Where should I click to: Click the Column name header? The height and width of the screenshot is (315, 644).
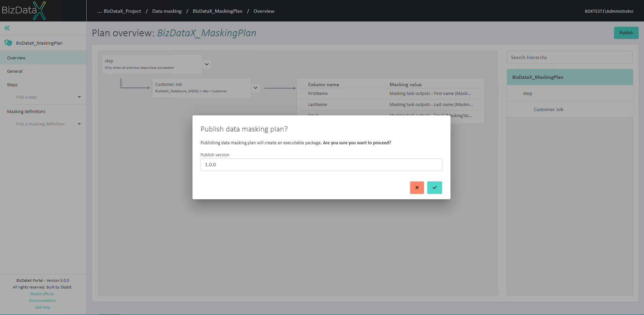[324, 85]
